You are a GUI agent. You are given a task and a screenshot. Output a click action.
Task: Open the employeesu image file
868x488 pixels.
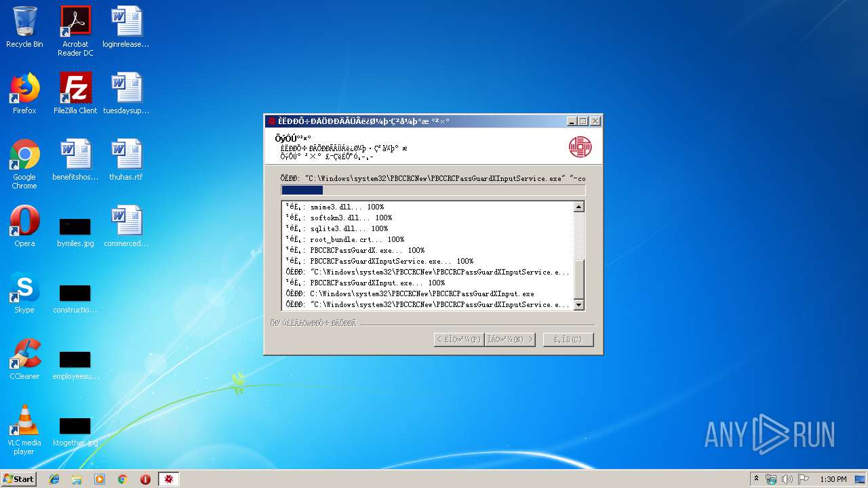75,365
